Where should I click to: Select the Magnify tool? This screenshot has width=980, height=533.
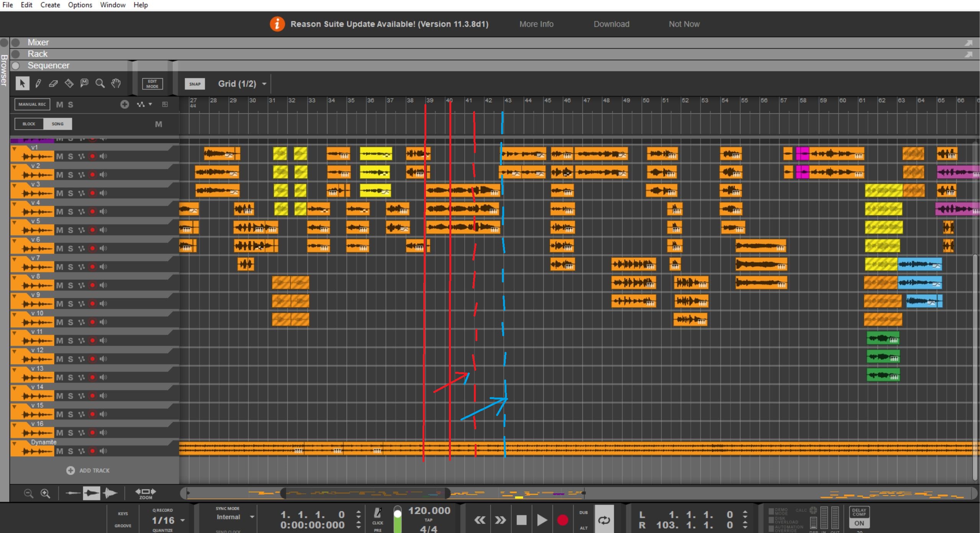coord(100,83)
